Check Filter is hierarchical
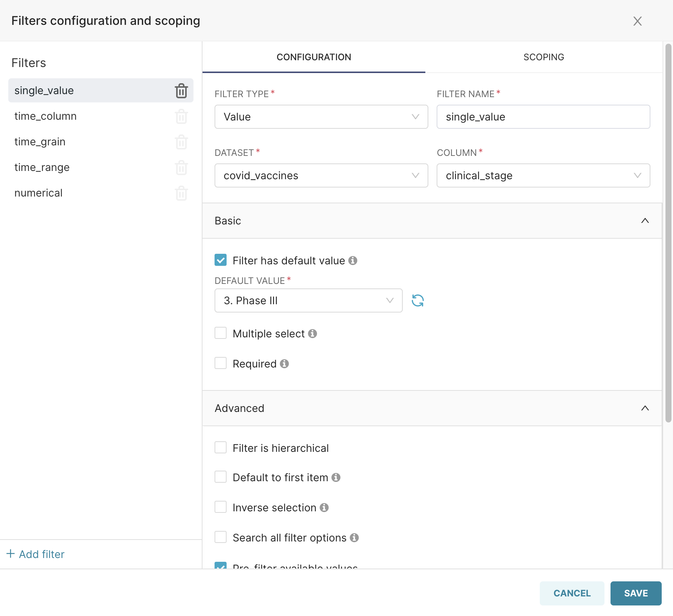The width and height of the screenshot is (673, 616). tap(221, 448)
